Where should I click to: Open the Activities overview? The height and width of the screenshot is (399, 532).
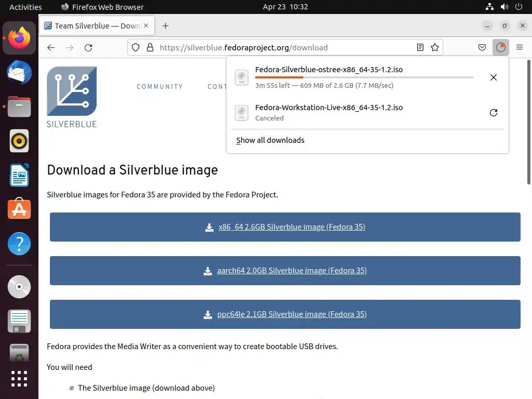25,7
